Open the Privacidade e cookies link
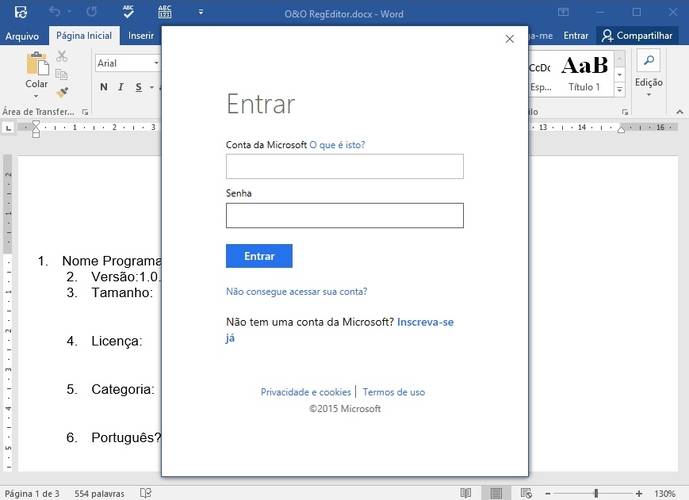The height and width of the screenshot is (500, 689). (x=306, y=392)
